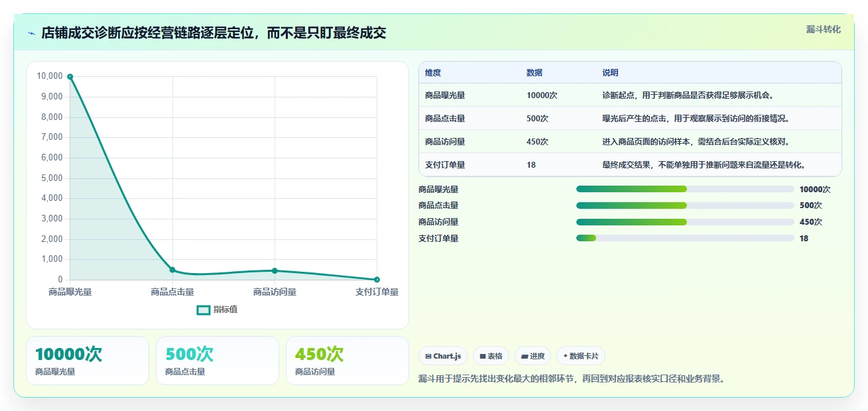Click the 500次 value beside the progress bar

tap(810, 206)
